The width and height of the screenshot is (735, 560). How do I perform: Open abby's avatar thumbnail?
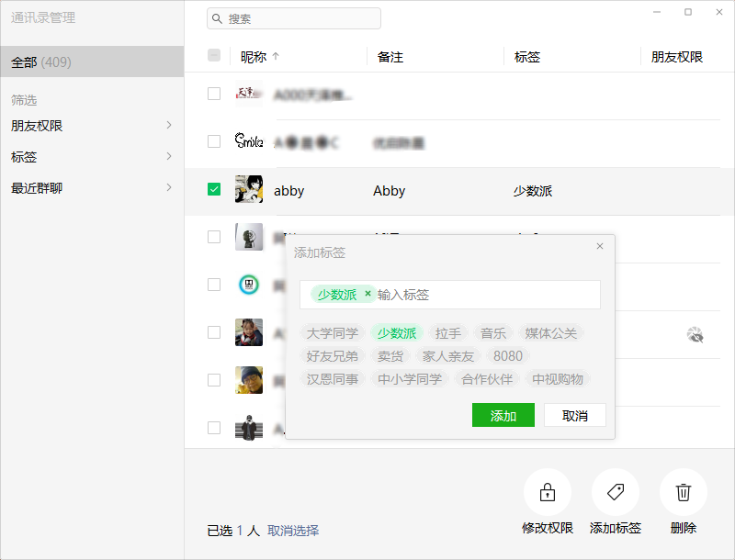point(249,189)
